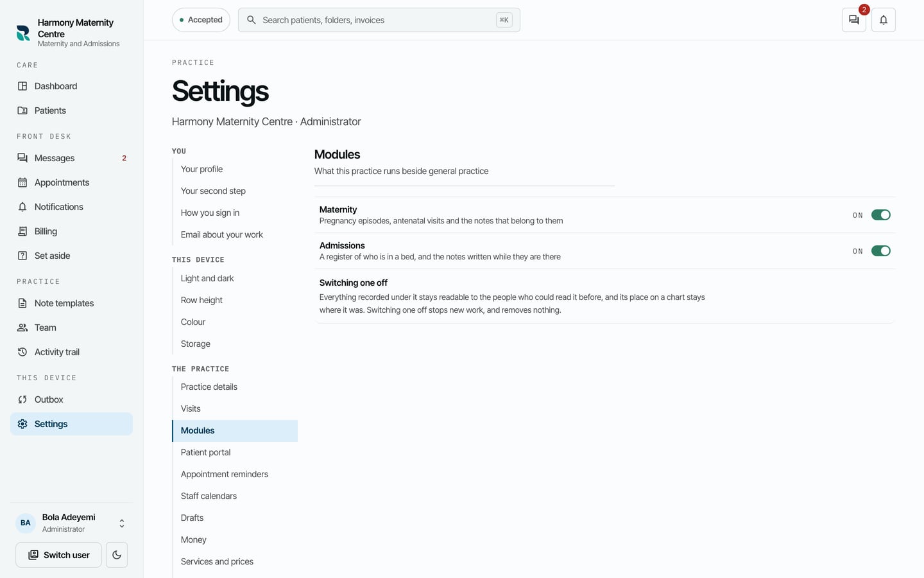Open the Dashboard icon in sidebar

(22, 86)
